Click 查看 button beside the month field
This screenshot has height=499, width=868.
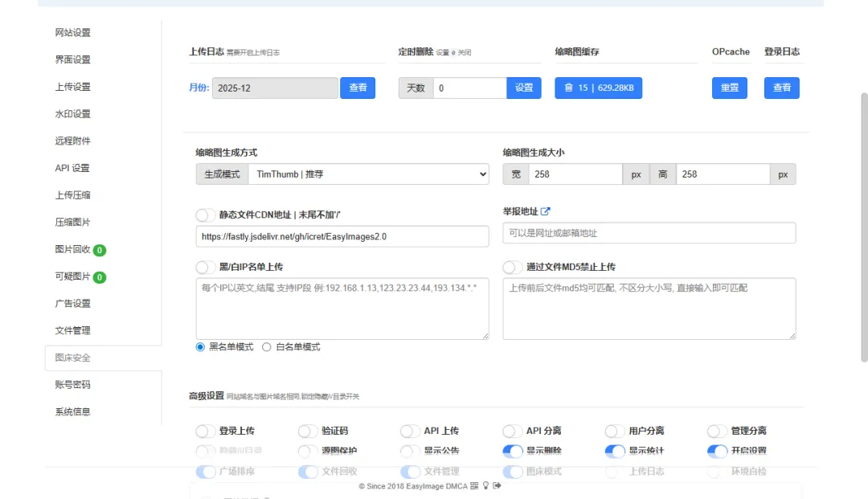point(358,88)
